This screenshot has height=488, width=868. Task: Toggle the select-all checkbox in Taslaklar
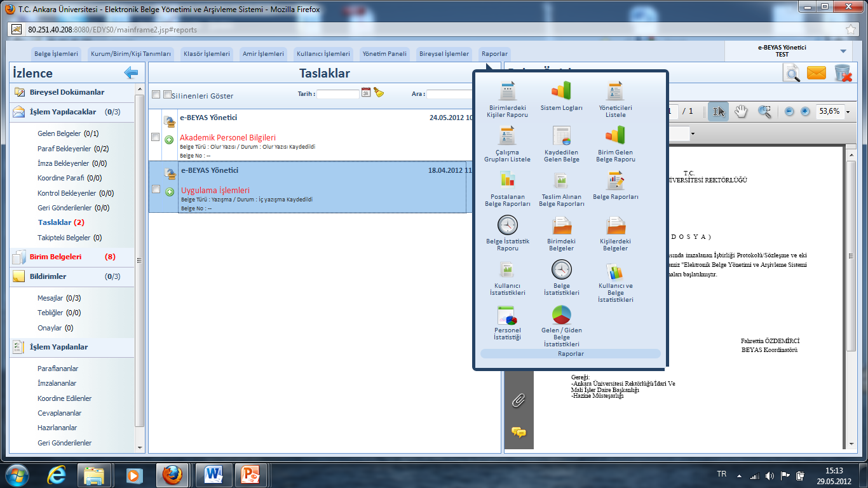(x=156, y=95)
